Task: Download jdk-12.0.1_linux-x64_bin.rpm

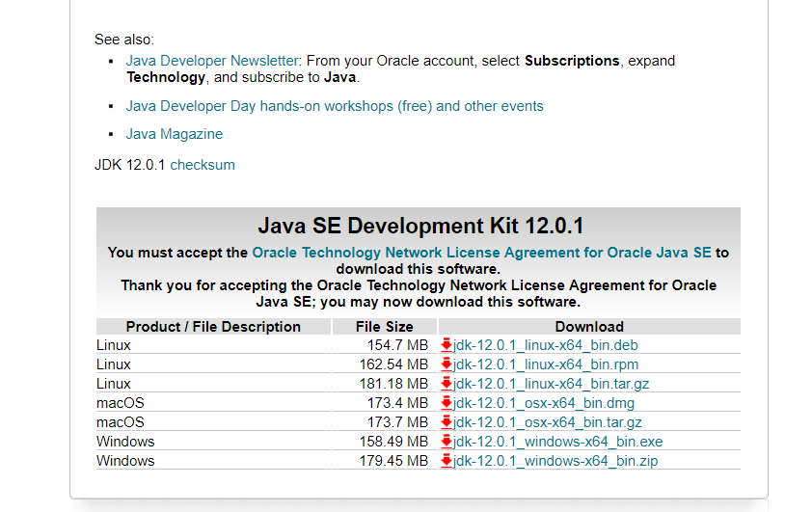Action: point(546,364)
